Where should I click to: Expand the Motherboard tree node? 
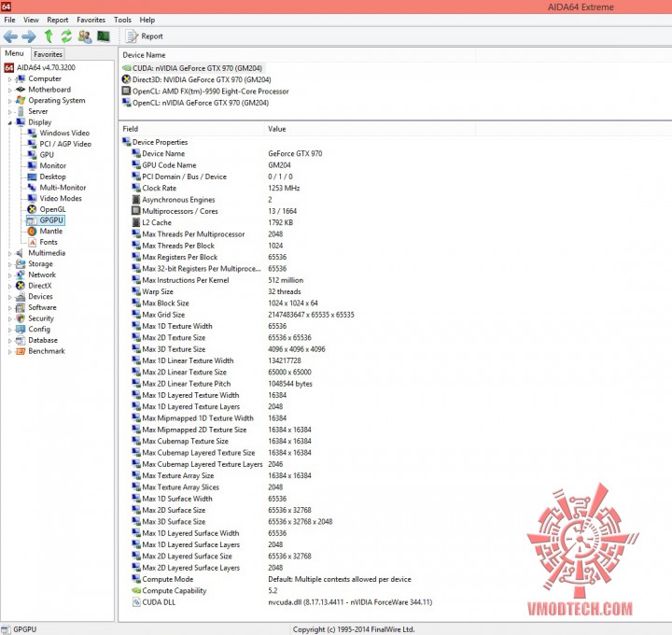click(9, 90)
